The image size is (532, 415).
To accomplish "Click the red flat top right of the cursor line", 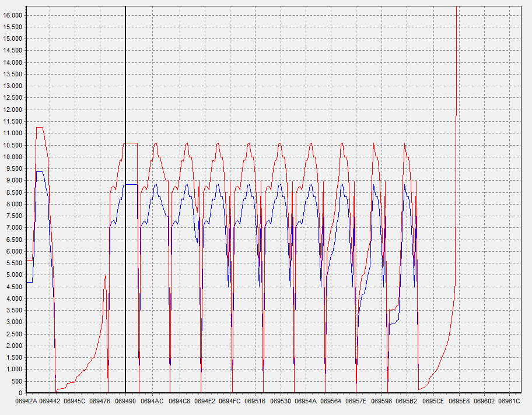I will 132,143.
